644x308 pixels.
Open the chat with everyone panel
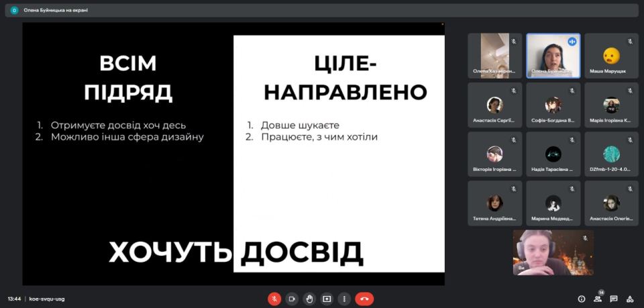[614, 299]
